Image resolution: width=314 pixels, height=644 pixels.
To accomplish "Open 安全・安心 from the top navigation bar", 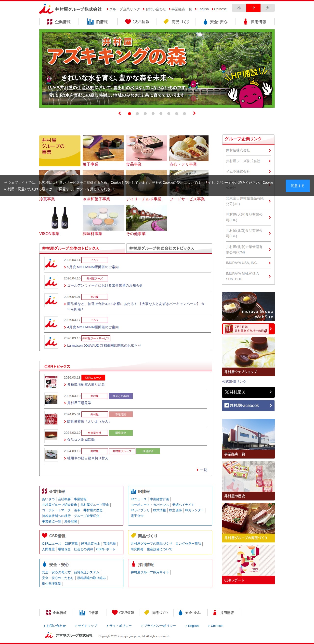I will coord(215,22).
